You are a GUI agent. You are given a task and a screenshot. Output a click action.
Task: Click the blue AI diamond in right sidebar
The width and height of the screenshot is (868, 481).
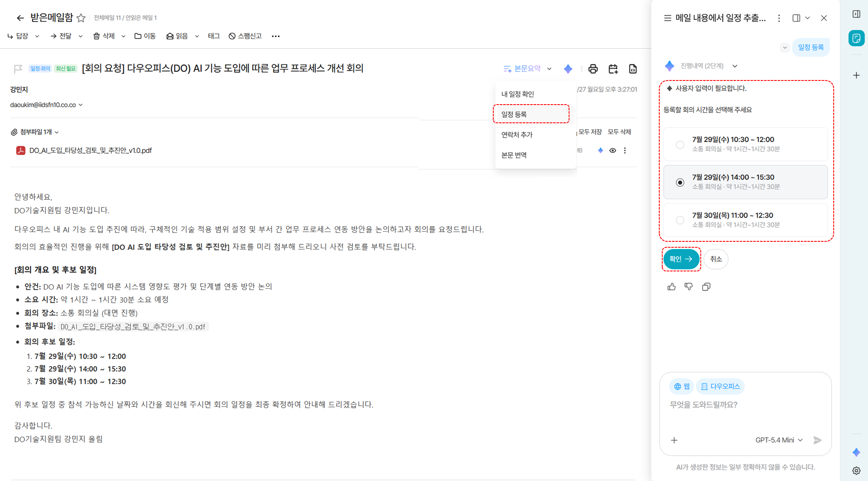coord(856,452)
